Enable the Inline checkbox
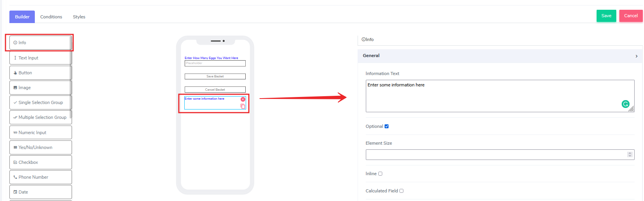 (380, 174)
